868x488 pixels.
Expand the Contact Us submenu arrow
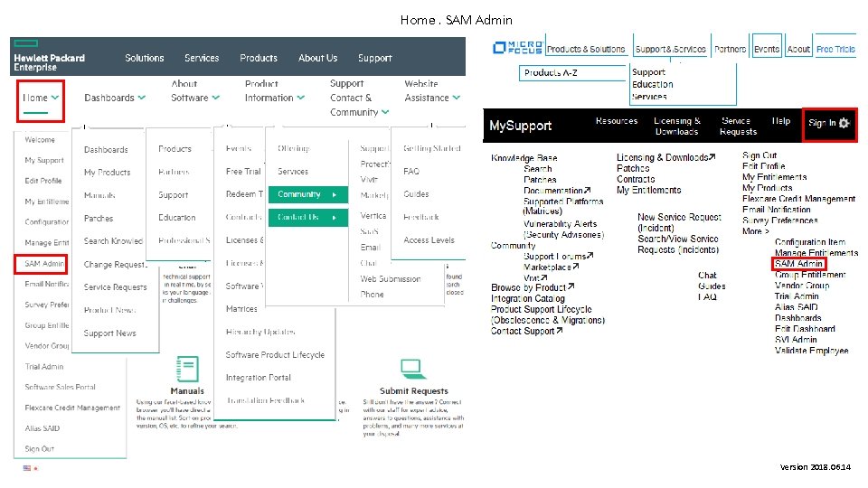335,218
